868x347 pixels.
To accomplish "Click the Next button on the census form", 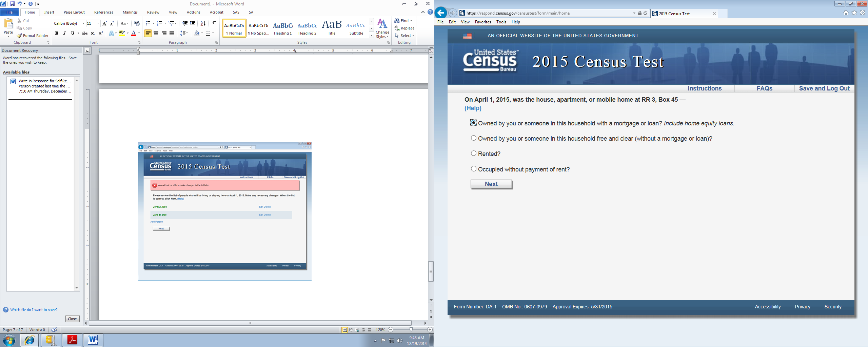I will [x=491, y=184].
